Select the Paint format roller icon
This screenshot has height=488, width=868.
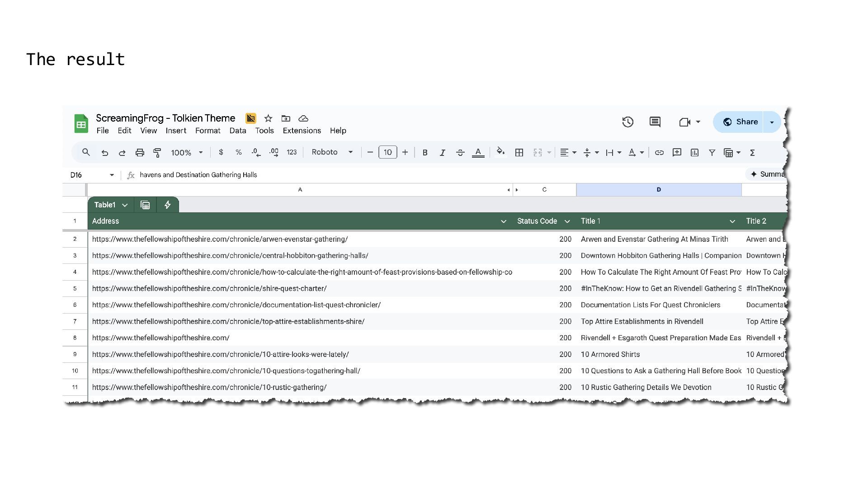point(157,153)
